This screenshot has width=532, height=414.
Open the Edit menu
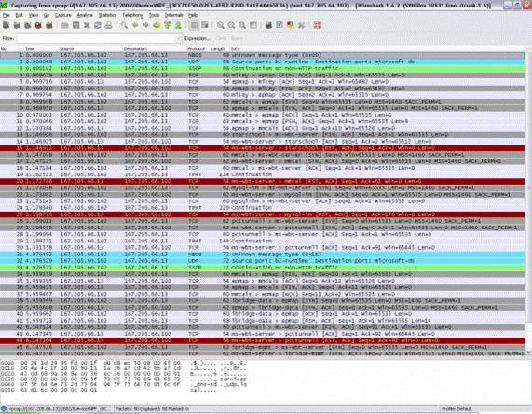click(x=19, y=15)
